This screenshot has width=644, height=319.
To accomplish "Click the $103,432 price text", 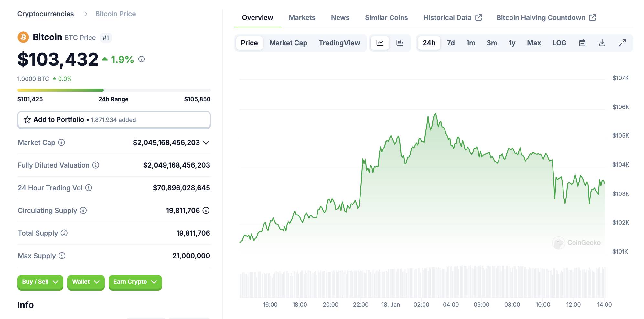I will coord(58,59).
